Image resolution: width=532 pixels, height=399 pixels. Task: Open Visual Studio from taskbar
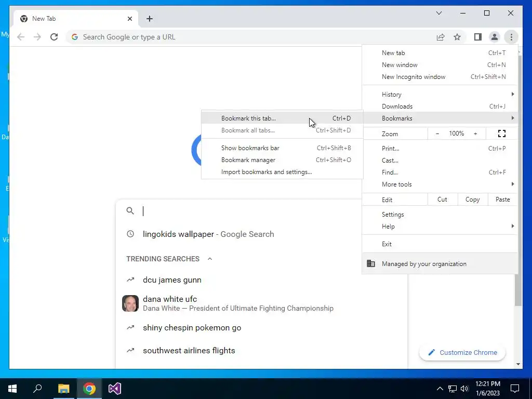click(x=115, y=389)
